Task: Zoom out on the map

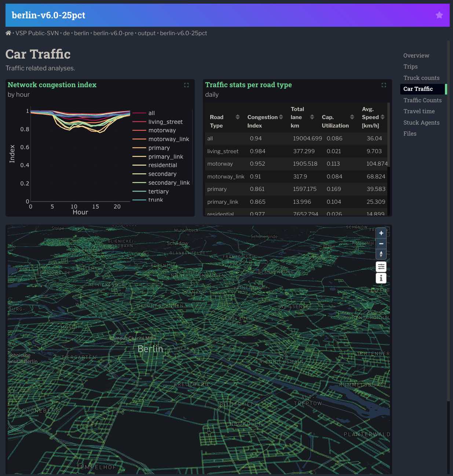Action: pos(381,244)
